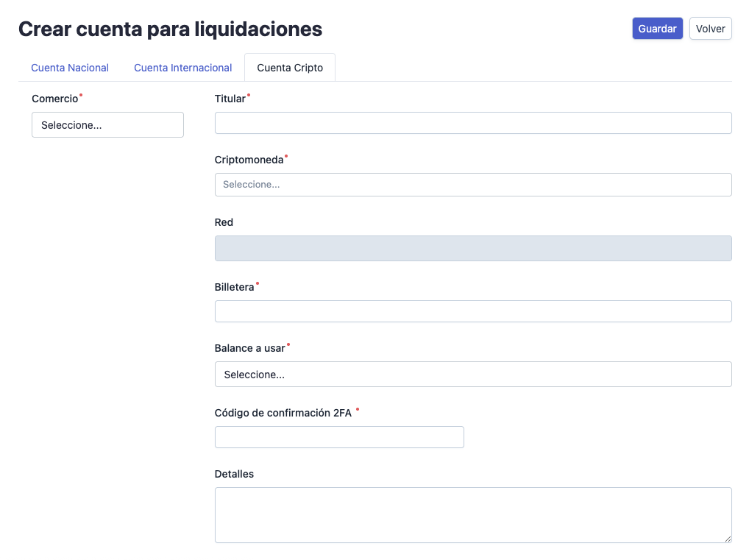This screenshot has width=749, height=560.
Task: Click the disabled Red field
Action: click(x=472, y=248)
